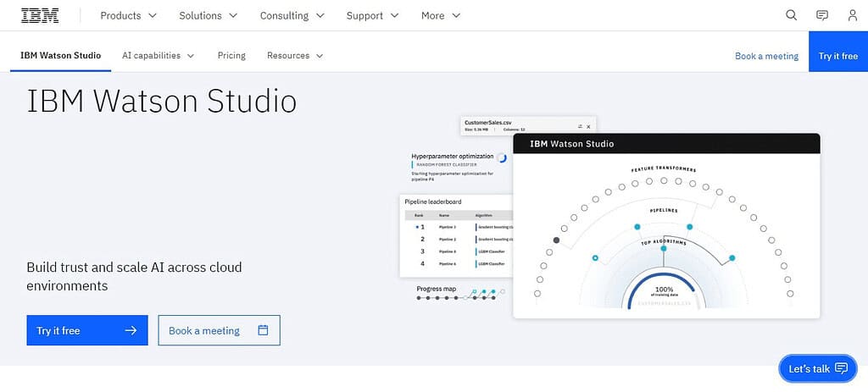868x392 pixels.
Task: Close the CustomerSales.csv card
Action: pyautogui.click(x=588, y=127)
